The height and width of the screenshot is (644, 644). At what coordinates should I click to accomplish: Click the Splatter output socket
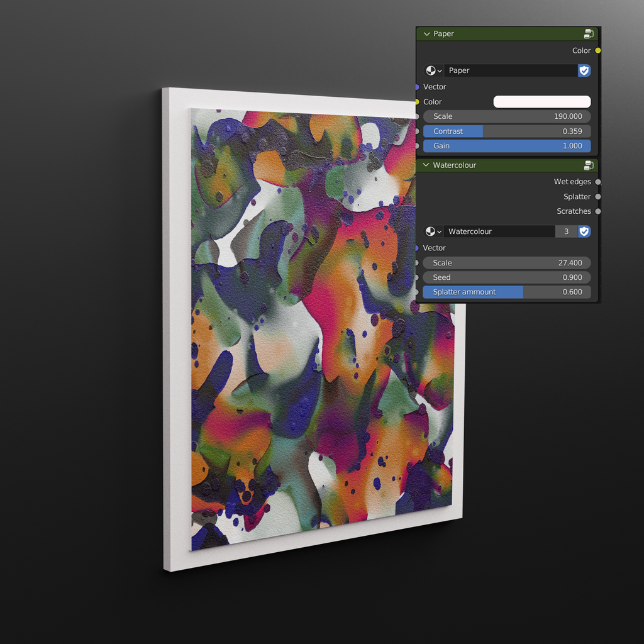coord(597,196)
